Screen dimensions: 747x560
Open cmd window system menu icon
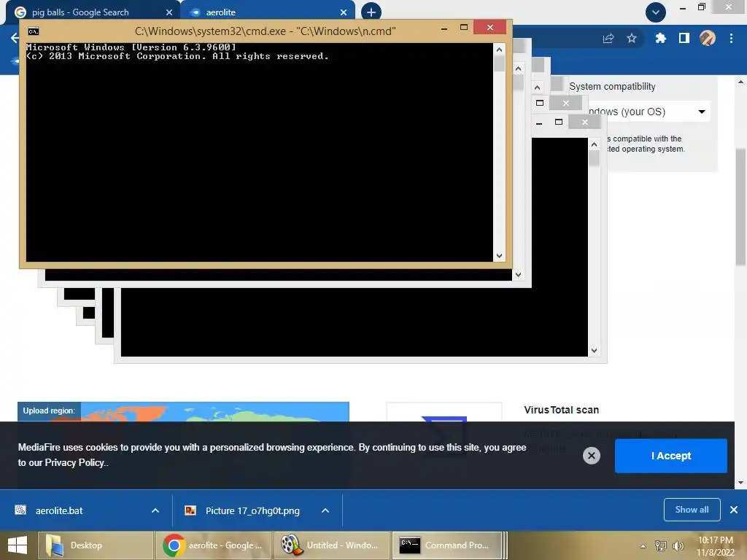coord(34,31)
